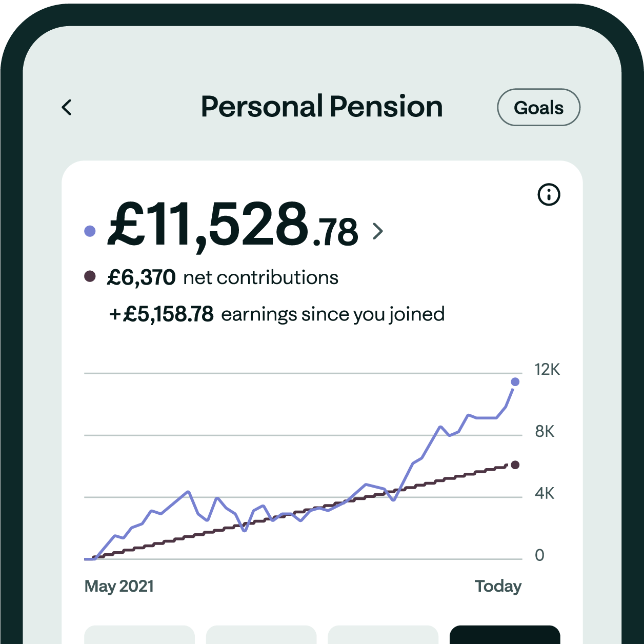Open the info icon on balance card

coord(549,195)
